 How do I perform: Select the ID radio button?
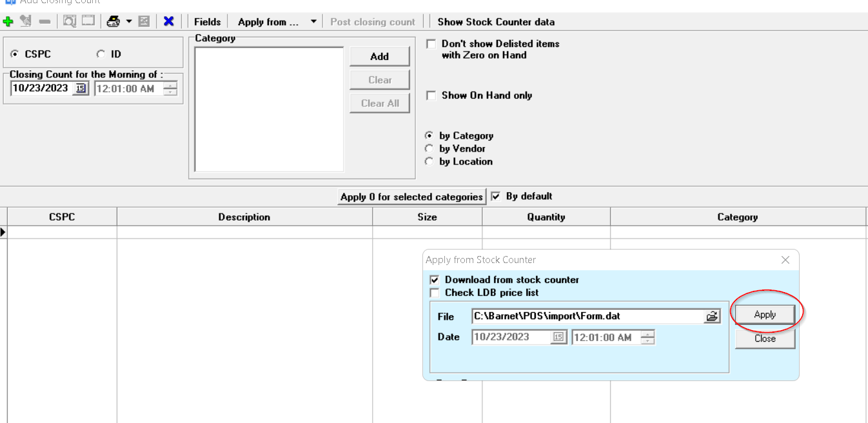101,54
